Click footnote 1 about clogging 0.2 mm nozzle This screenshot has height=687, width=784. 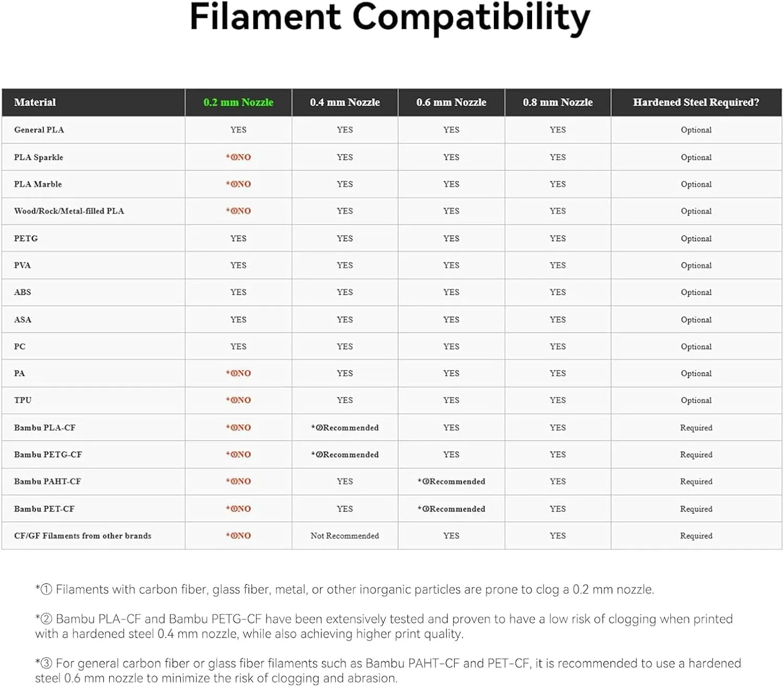[345, 589]
